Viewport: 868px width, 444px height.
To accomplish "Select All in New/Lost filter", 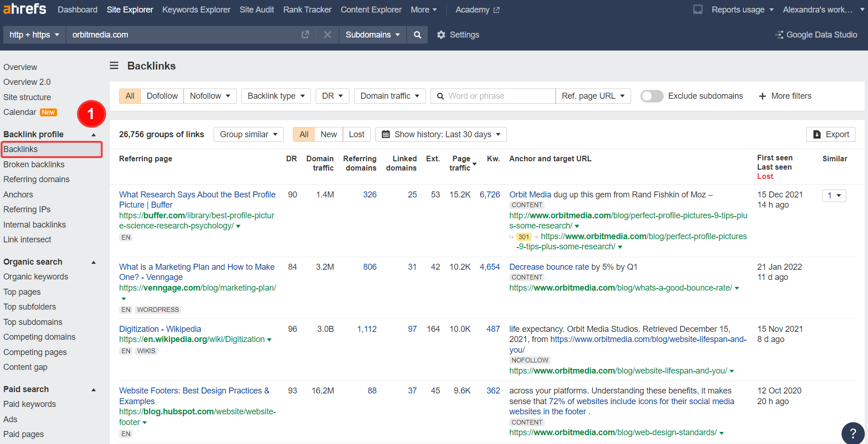I will pyautogui.click(x=304, y=134).
